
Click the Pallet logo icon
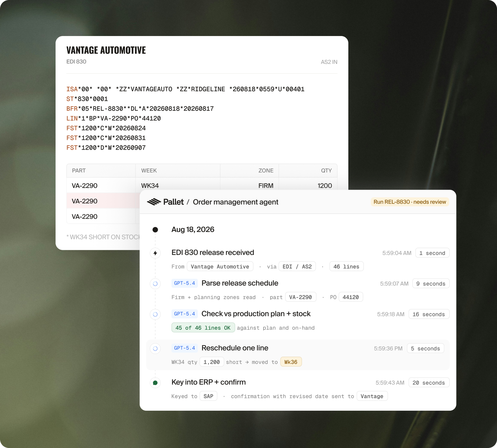154,202
